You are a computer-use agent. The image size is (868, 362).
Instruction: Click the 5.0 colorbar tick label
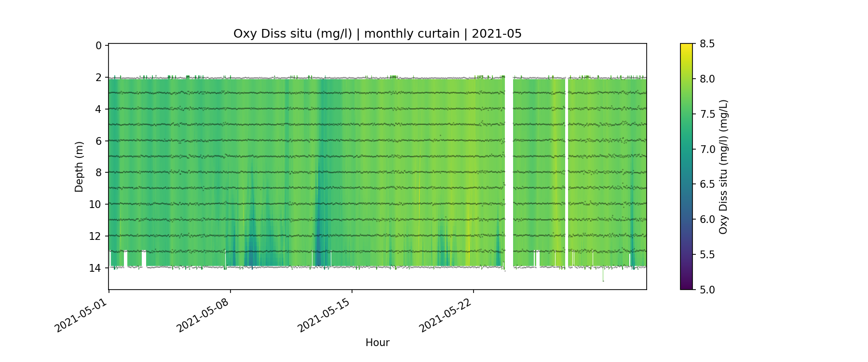707,290
